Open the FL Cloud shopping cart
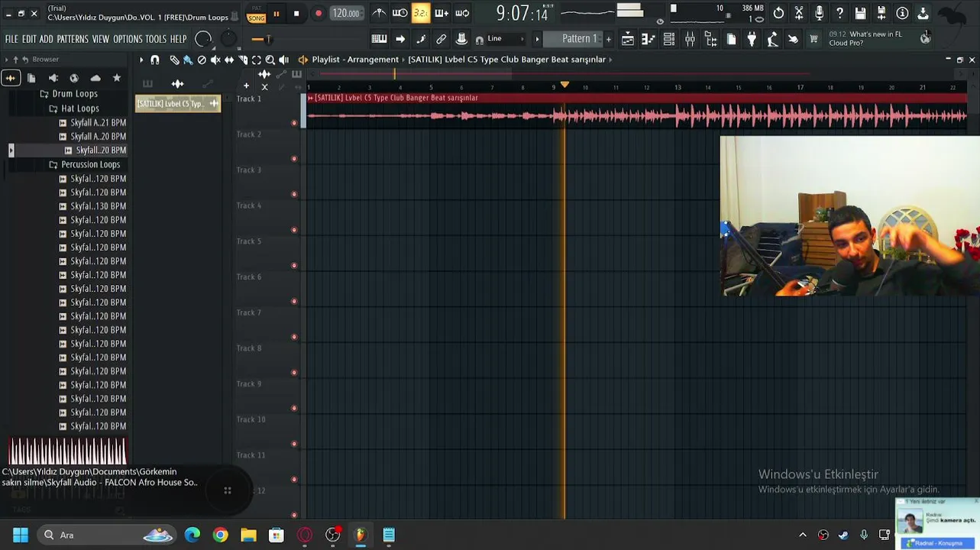 pyautogui.click(x=813, y=39)
